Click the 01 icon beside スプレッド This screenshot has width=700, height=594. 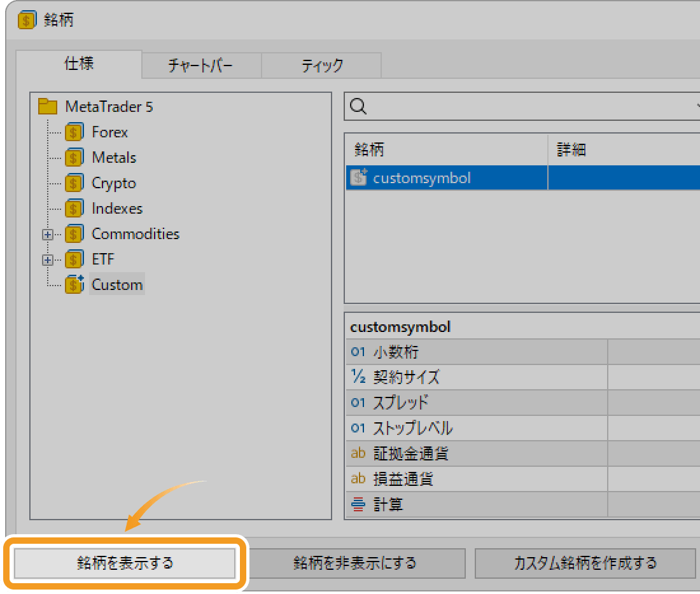tap(358, 403)
